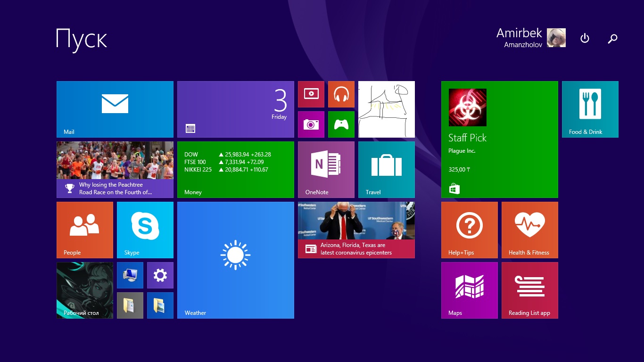Open the pictures folder small tile
The image size is (644, 362).
point(160,305)
